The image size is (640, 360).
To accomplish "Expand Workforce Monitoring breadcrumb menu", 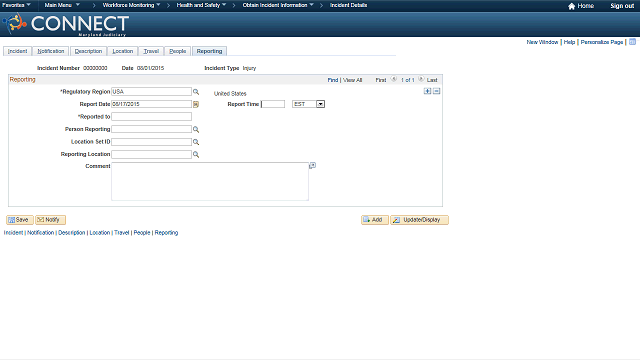I will point(131,5).
